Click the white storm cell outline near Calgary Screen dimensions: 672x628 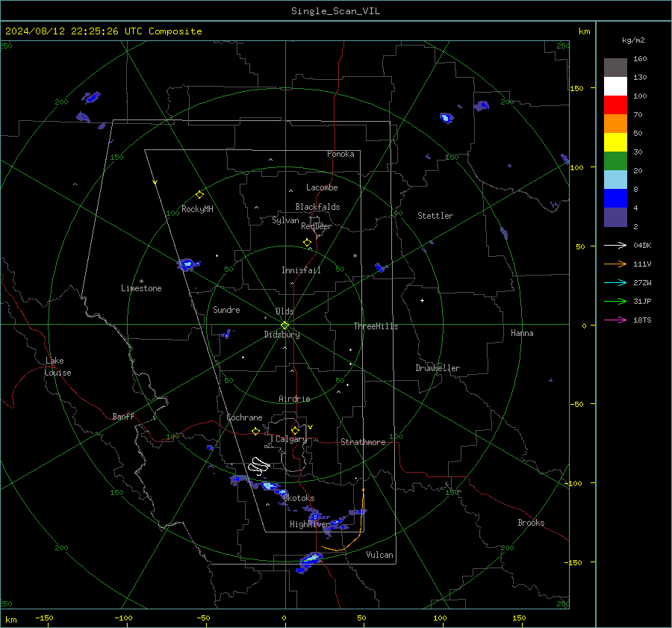point(259,466)
